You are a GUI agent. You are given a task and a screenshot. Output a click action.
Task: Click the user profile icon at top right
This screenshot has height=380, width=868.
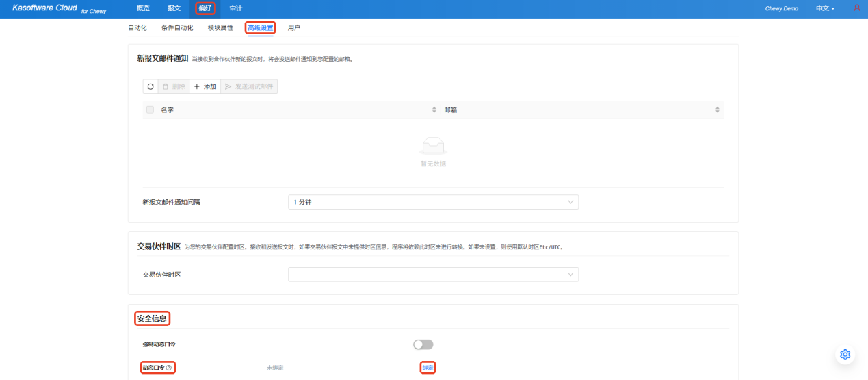click(856, 8)
